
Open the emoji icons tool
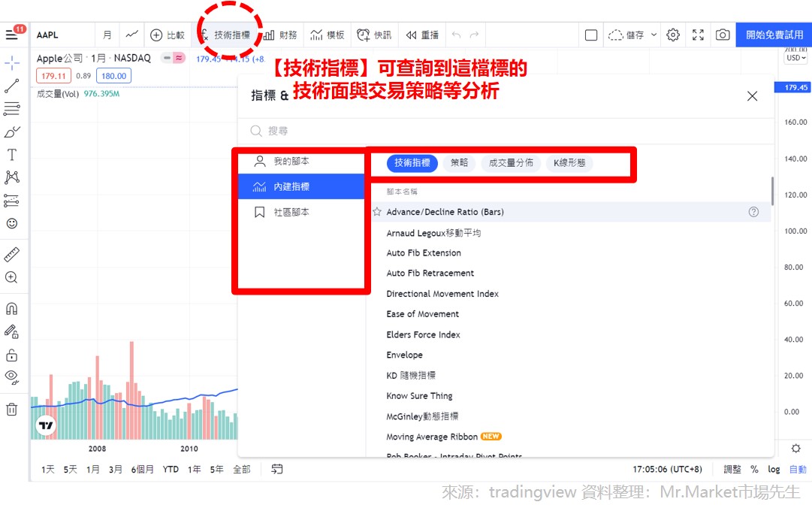coord(12,223)
